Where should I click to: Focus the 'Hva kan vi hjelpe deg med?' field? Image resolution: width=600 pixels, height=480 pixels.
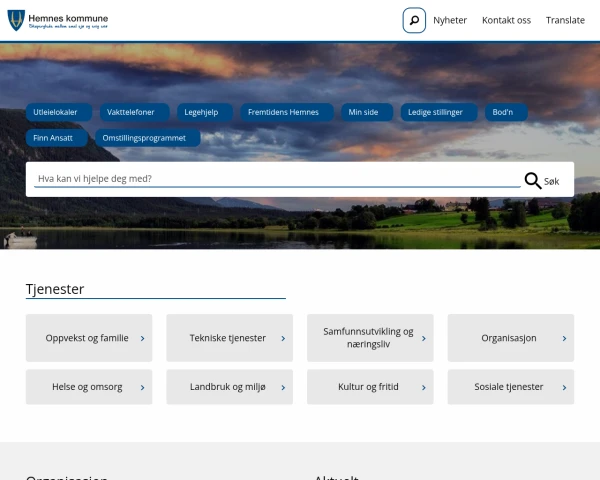275,179
